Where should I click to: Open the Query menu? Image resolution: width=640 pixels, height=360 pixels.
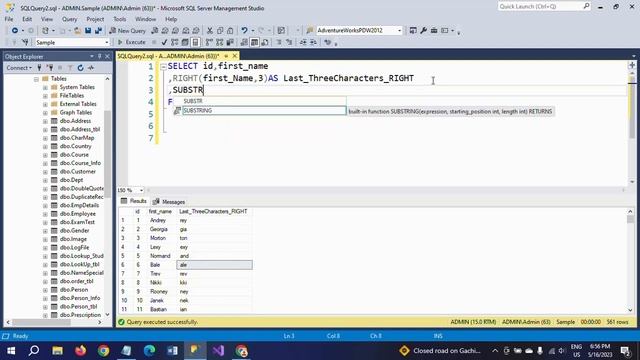(x=69, y=19)
